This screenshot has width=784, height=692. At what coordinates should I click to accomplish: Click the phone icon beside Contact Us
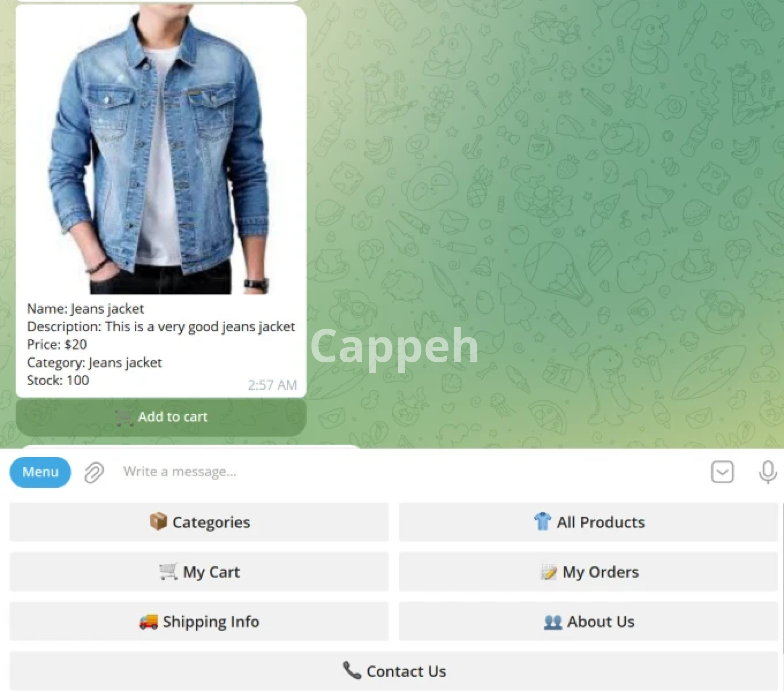pyautogui.click(x=352, y=670)
